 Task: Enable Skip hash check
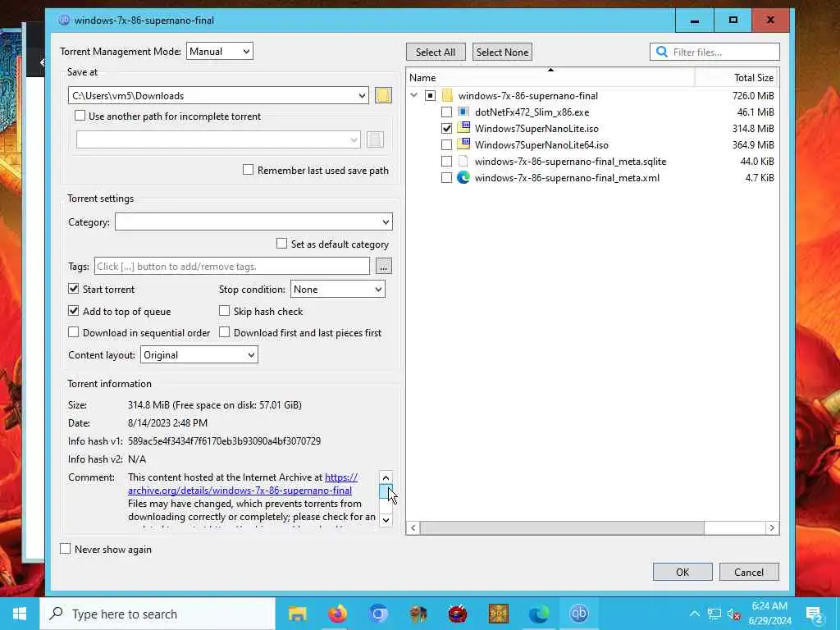click(x=225, y=311)
